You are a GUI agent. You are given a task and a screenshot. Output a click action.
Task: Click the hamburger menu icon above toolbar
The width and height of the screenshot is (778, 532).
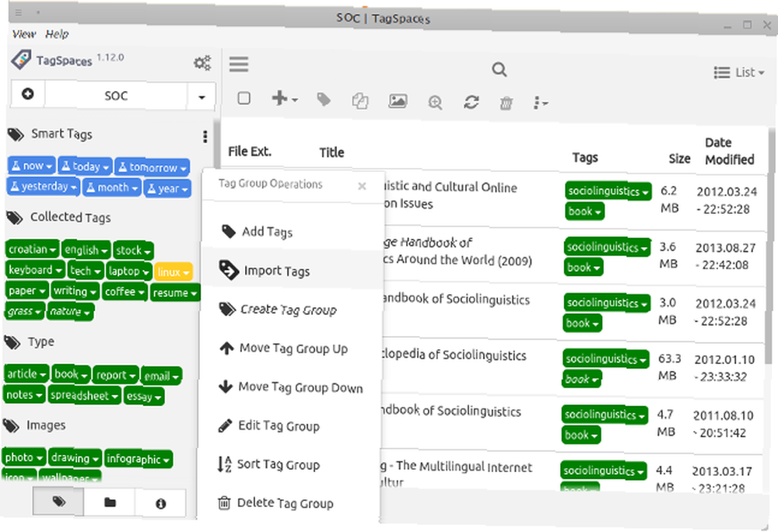(x=239, y=65)
